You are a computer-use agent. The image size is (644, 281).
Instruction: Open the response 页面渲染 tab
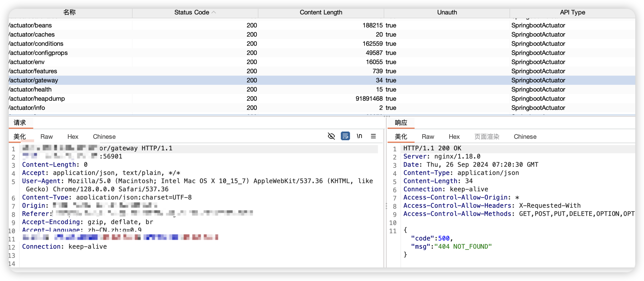tap(487, 137)
